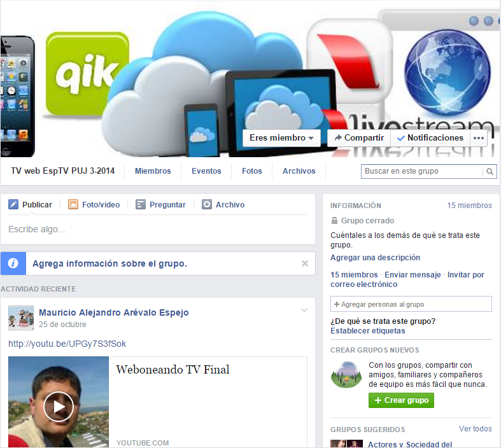The width and height of the screenshot is (501, 448).
Task: Switch to the Eventos tab
Action: [206, 171]
